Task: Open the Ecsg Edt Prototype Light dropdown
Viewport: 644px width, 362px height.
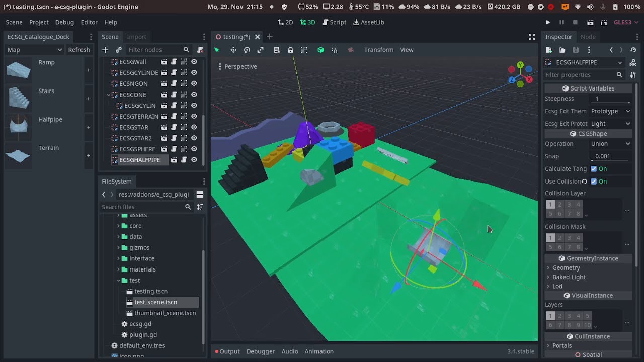Action: tap(610, 123)
